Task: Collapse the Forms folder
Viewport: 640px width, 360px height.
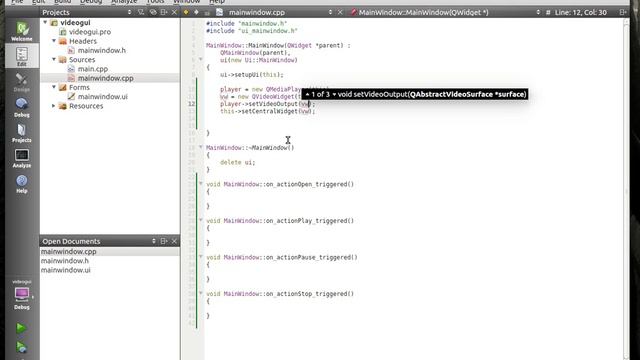Action: [x=54, y=87]
